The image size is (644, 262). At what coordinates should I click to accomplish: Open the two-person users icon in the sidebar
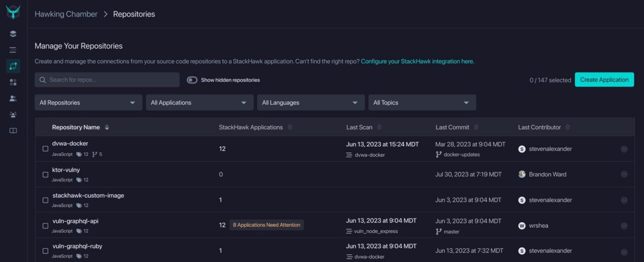(x=13, y=98)
